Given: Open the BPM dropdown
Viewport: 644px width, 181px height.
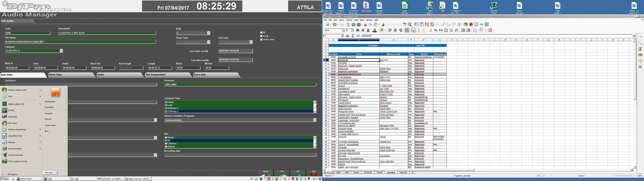Looking at the screenshot, I should pyautogui.click(x=208, y=33).
